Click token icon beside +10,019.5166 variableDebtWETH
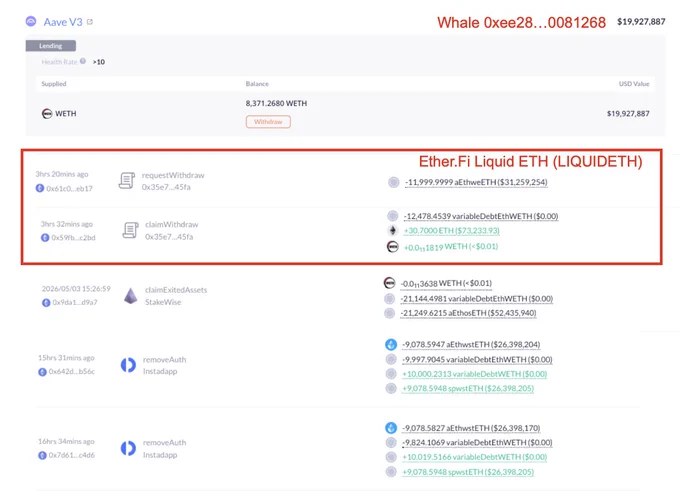Viewport: 680px width, 502px height. (391, 457)
